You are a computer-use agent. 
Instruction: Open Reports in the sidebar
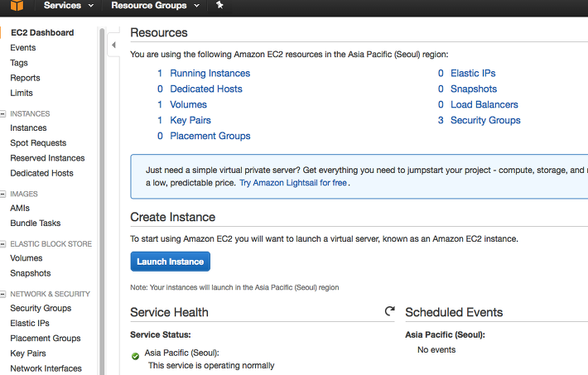[25, 78]
